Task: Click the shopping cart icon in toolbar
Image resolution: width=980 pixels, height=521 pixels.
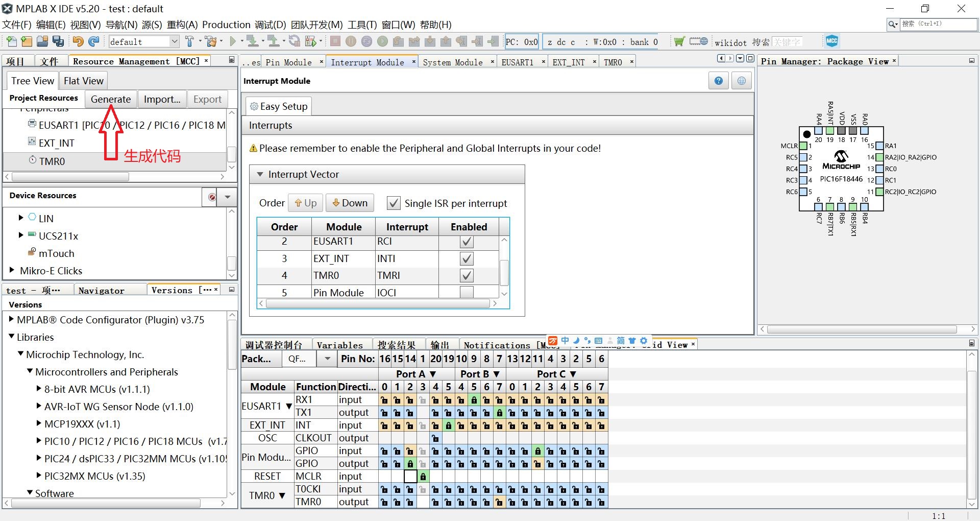Action: point(679,42)
